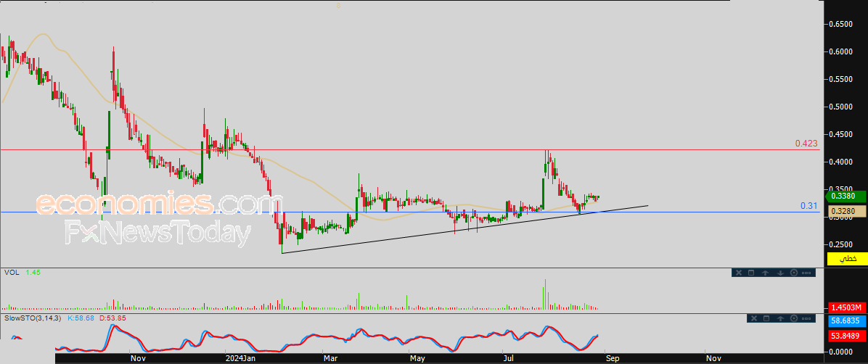
Task: Open VOL indicator settings gear
Action: click(794, 273)
